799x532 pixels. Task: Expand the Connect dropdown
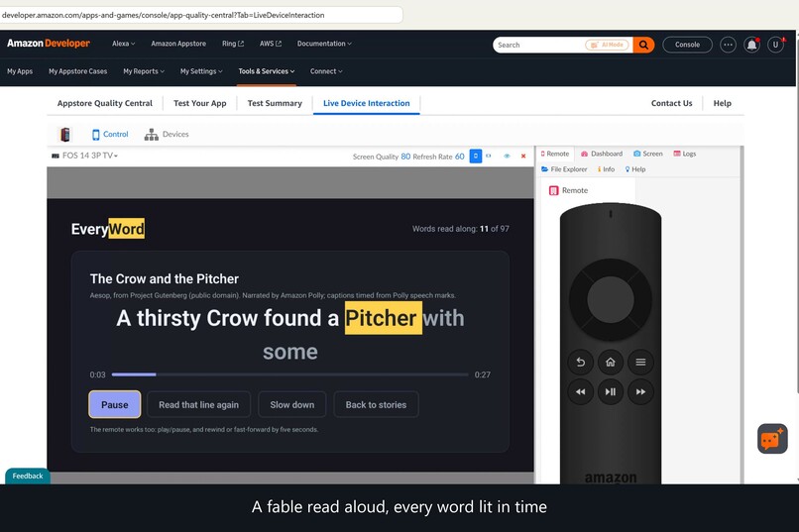click(326, 71)
